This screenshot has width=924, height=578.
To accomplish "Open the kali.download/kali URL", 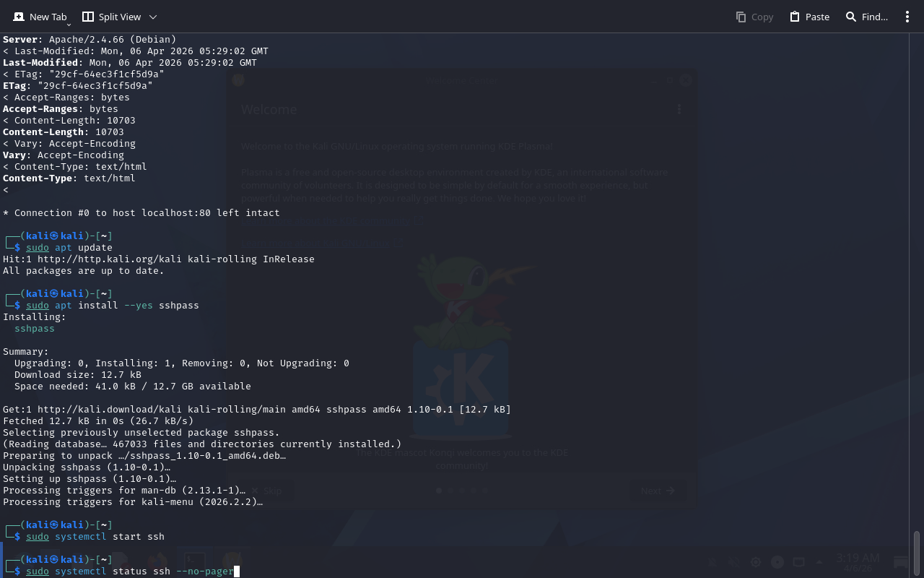I will pos(110,410).
